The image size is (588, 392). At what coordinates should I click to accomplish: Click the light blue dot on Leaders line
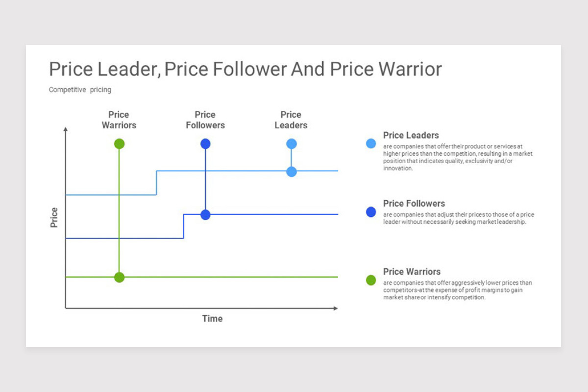292,171
